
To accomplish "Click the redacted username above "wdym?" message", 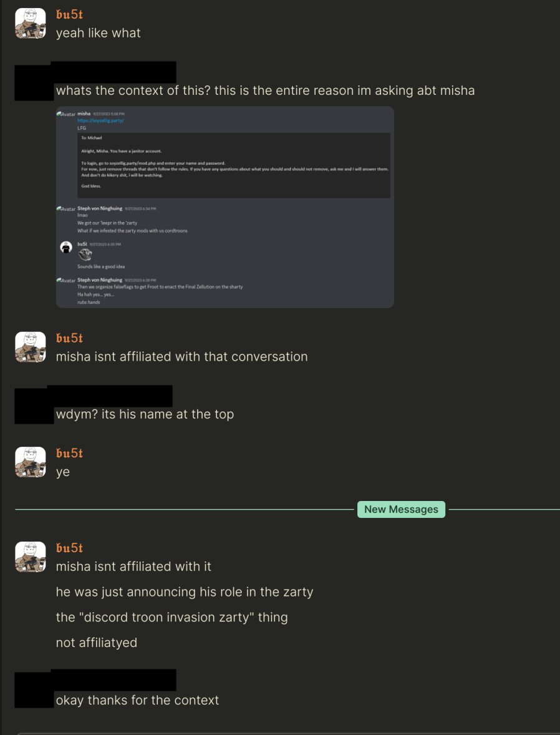I will [x=110, y=396].
